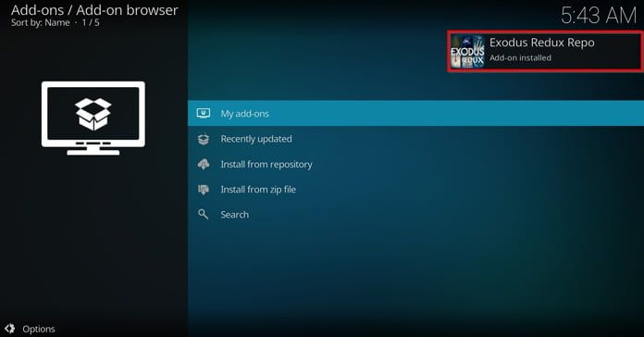The height and width of the screenshot is (337, 644).
Task: Click the magnifying glass Search icon
Action: click(204, 214)
